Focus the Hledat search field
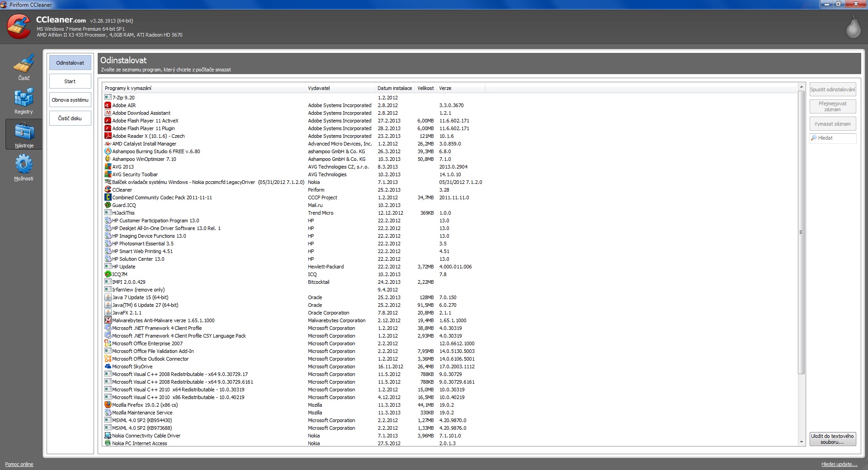The height and width of the screenshot is (470, 868). [x=833, y=138]
